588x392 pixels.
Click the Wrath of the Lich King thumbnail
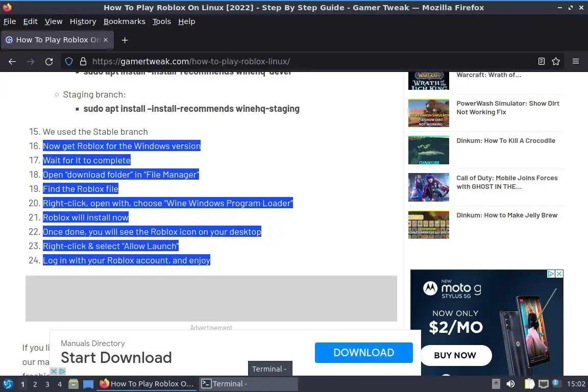pos(429,81)
